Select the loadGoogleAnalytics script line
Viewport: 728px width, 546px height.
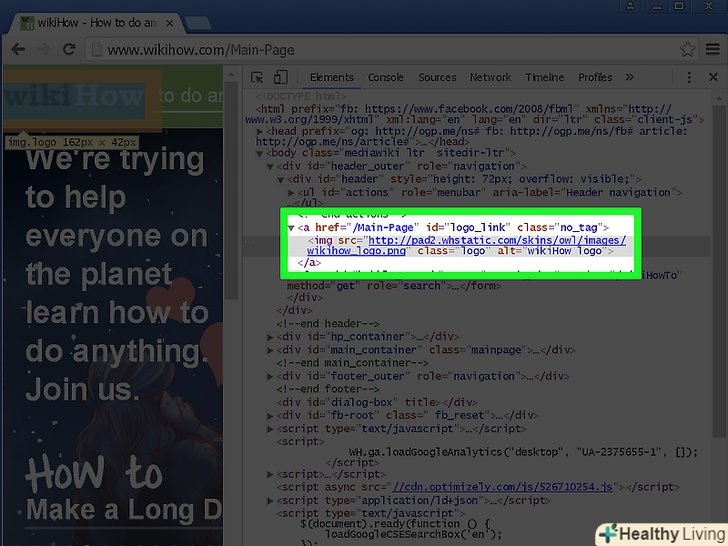[x=523, y=452]
